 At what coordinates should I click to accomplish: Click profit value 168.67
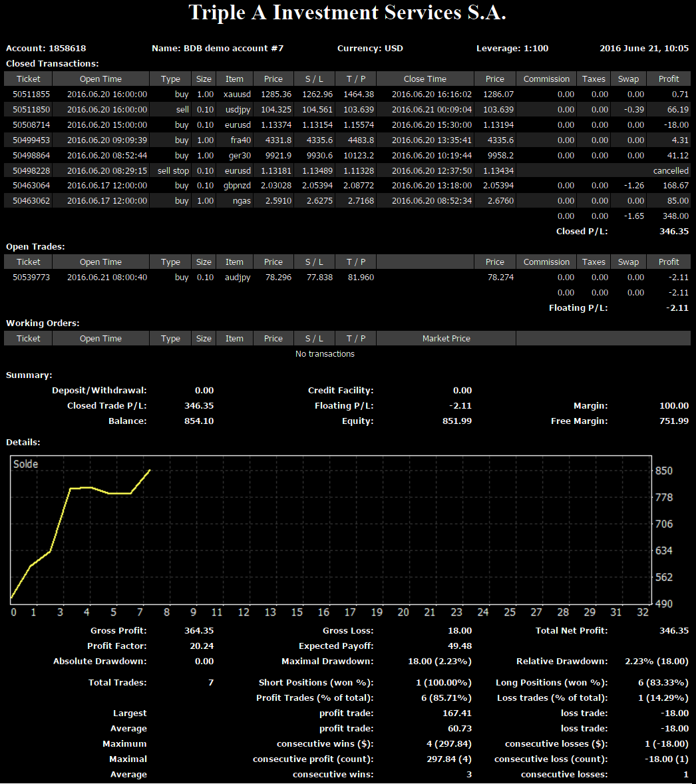click(x=675, y=186)
